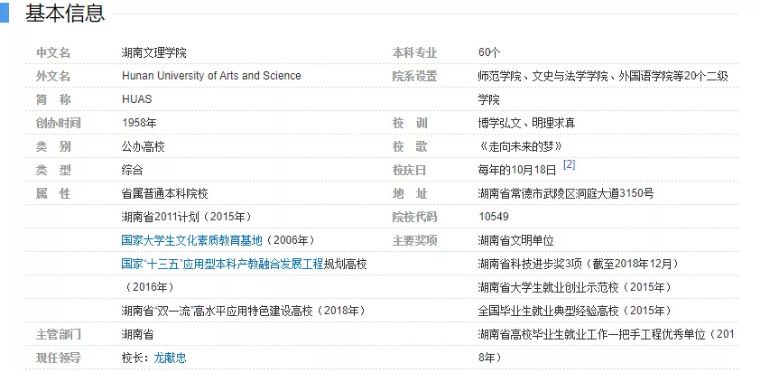Open the 国家大学生文化素质教育基地 link
Screen dimensions: 760x371
coord(191,240)
